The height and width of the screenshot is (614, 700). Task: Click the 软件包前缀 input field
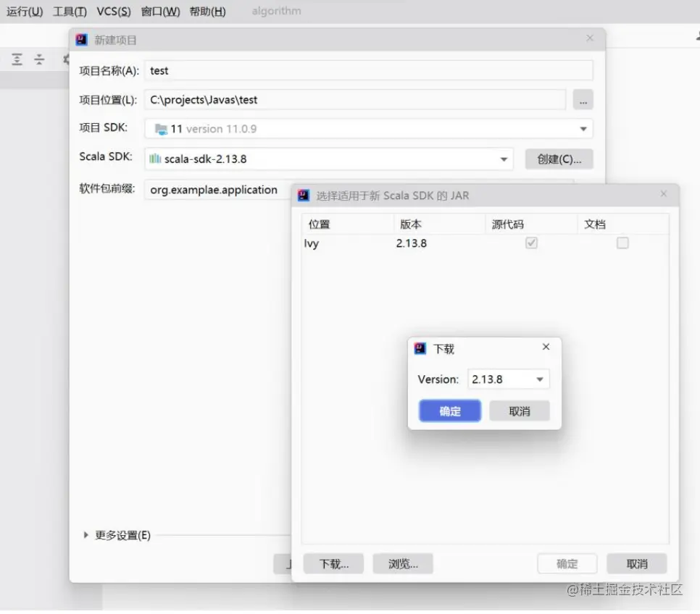pyautogui.click(x=217, y=190)
